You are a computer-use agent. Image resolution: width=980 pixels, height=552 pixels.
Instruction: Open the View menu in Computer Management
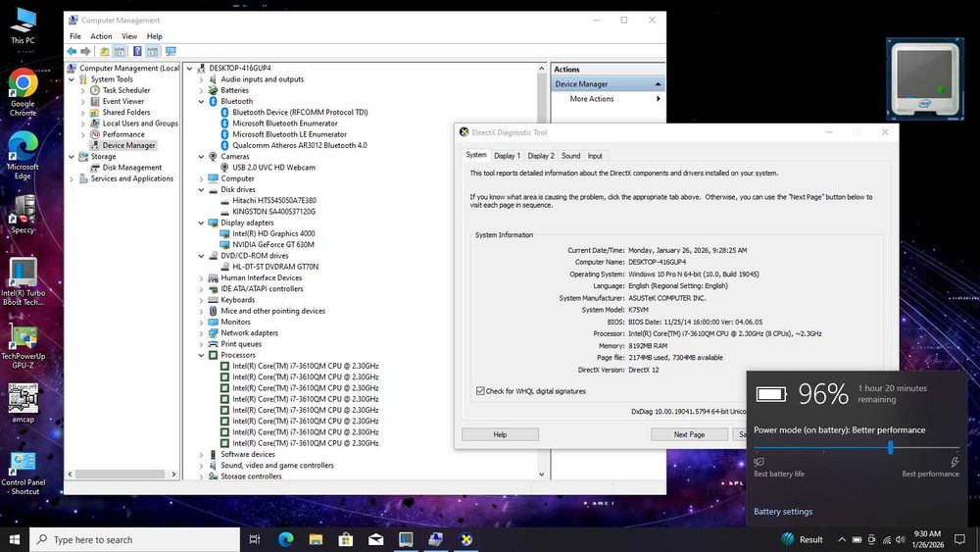coord(129,36)
